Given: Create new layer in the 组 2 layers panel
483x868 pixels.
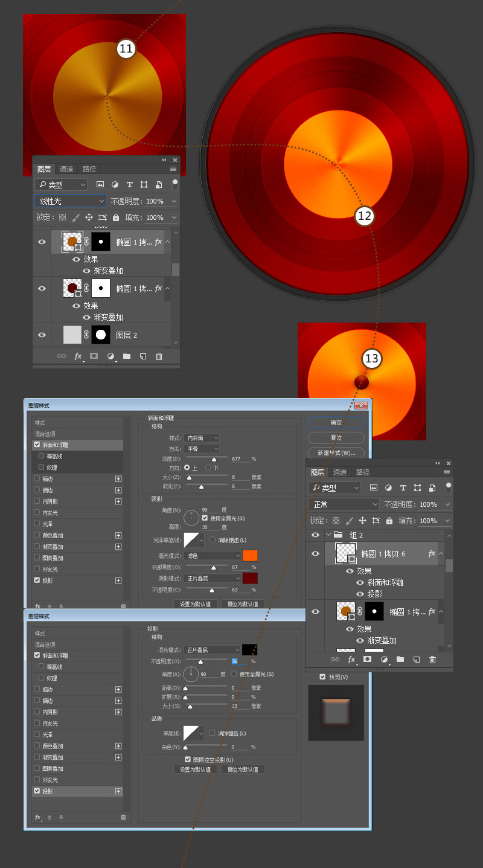Looking at the screenshot, I should tap(417, 660).
